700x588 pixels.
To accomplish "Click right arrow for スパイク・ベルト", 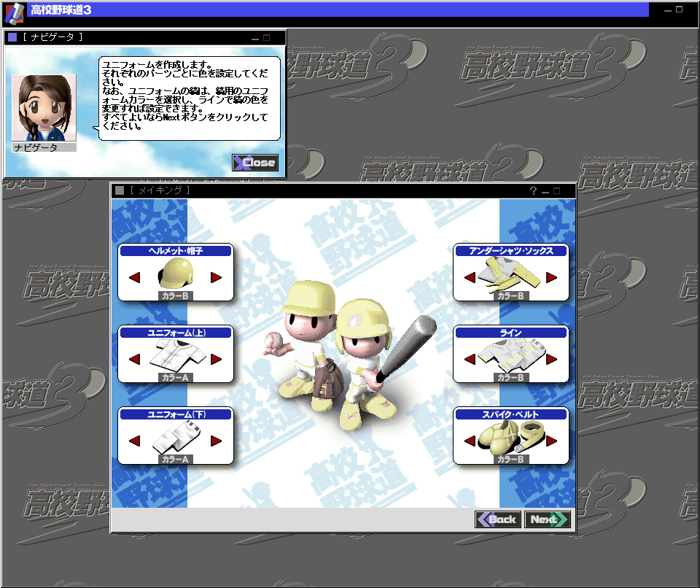I will click(552, 441).
